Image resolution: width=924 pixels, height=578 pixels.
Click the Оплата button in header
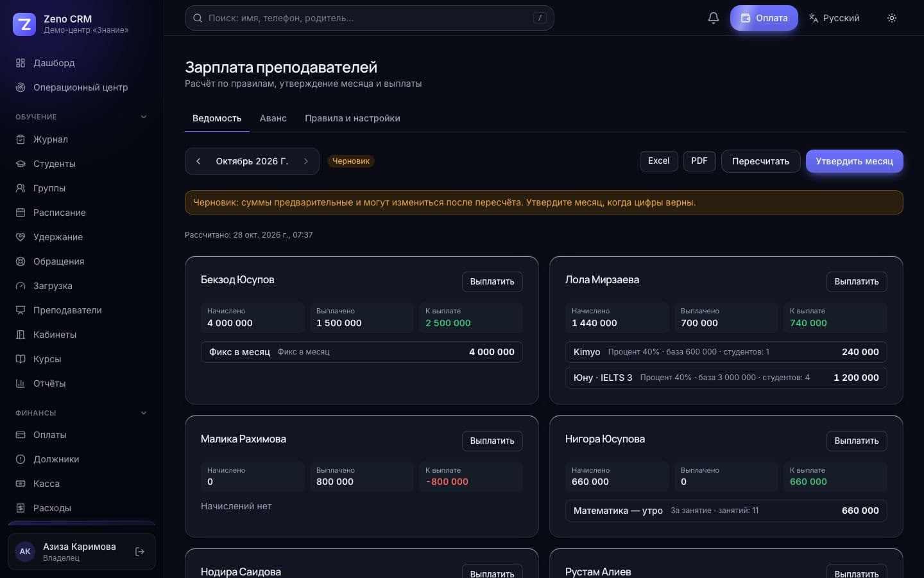764,18
